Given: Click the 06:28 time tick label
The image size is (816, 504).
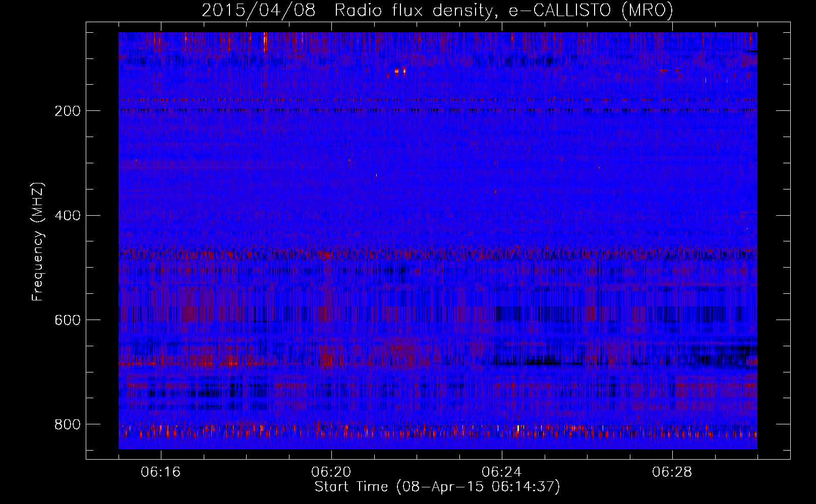Looking at the screenshot, I should (x=672, y=472).
